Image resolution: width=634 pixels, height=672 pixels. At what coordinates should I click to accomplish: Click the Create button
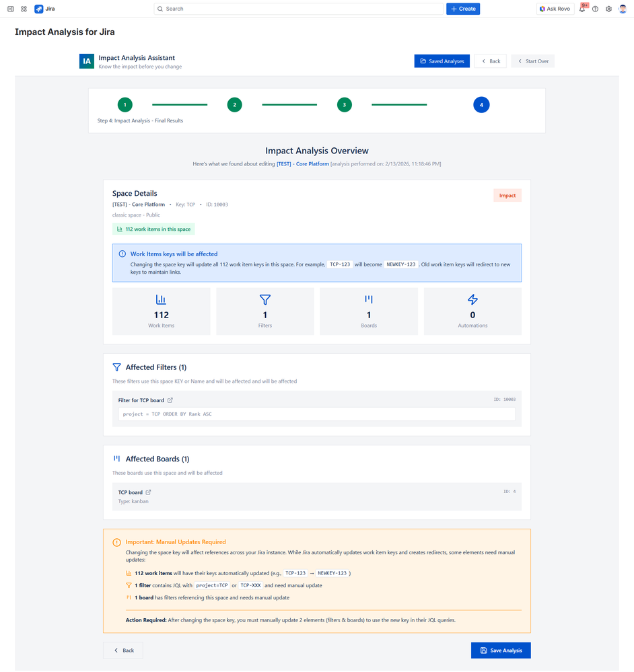pos(463,8)
